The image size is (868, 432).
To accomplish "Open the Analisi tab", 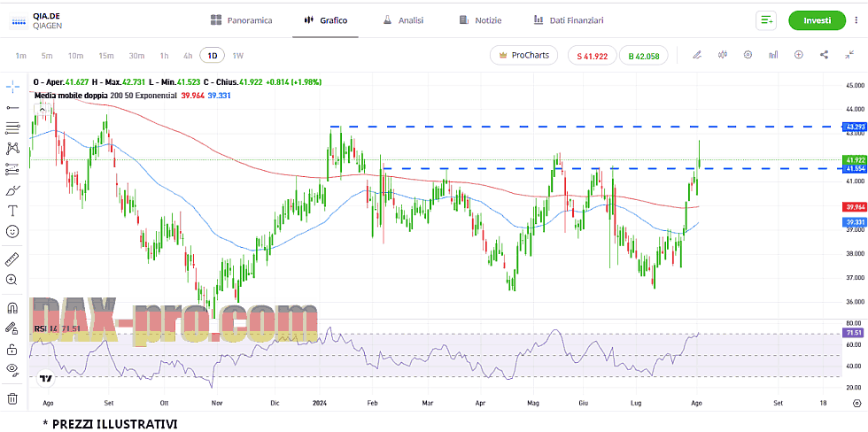I will [404, 20].
